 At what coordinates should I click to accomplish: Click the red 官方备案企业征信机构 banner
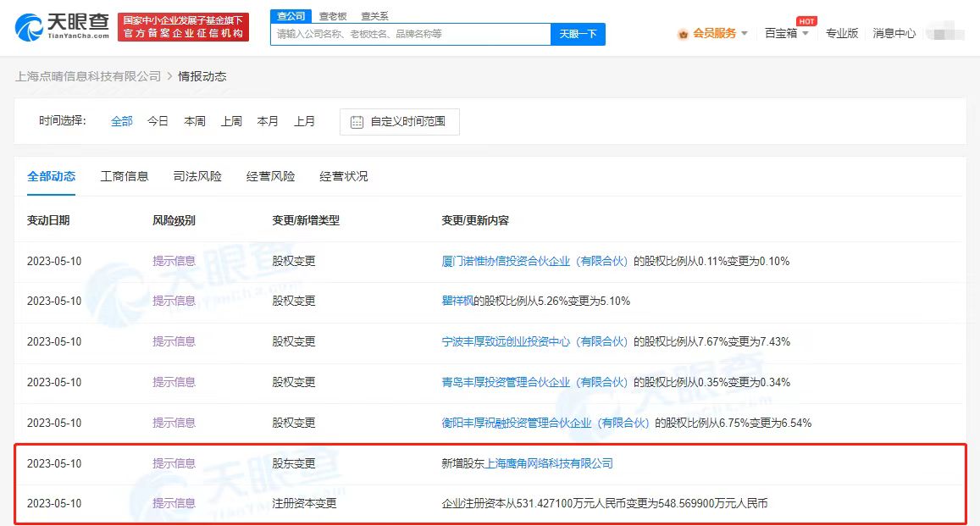click(183, 27)
